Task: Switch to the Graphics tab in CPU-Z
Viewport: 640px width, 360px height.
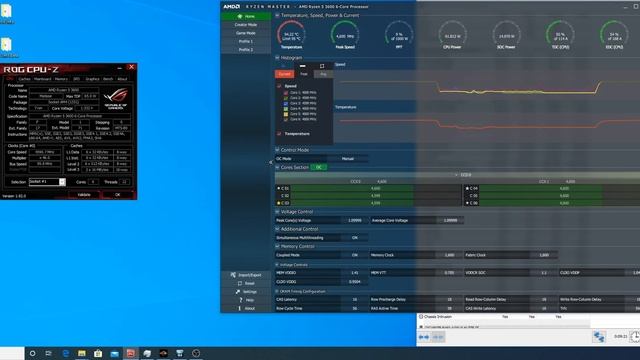Action: point(93,79)
